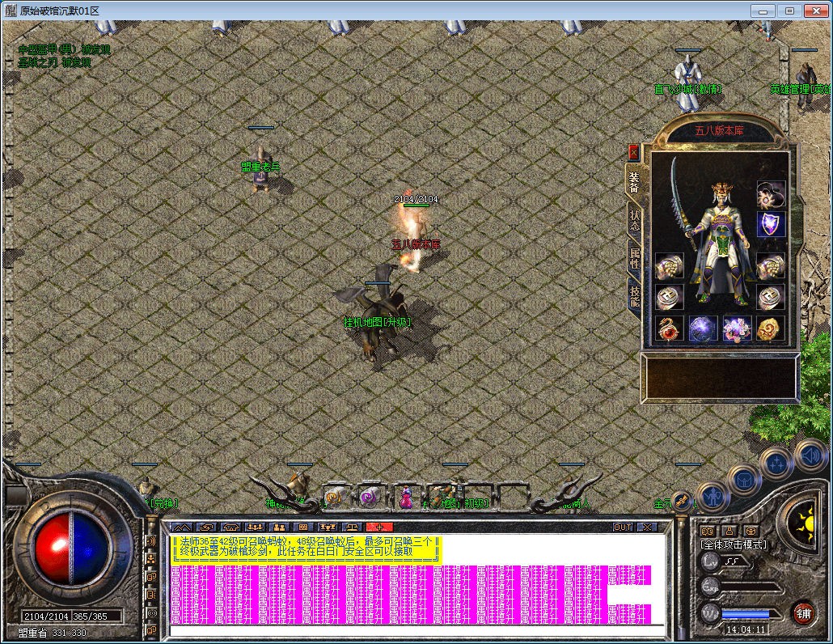Switch to the 状态 status tab

click(634, 221)
